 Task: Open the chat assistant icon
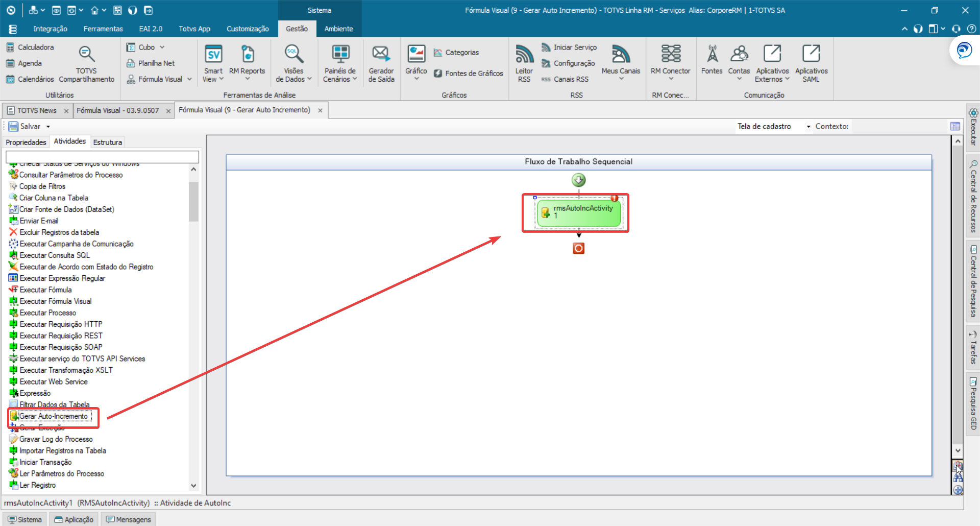[x=964, y=50]
